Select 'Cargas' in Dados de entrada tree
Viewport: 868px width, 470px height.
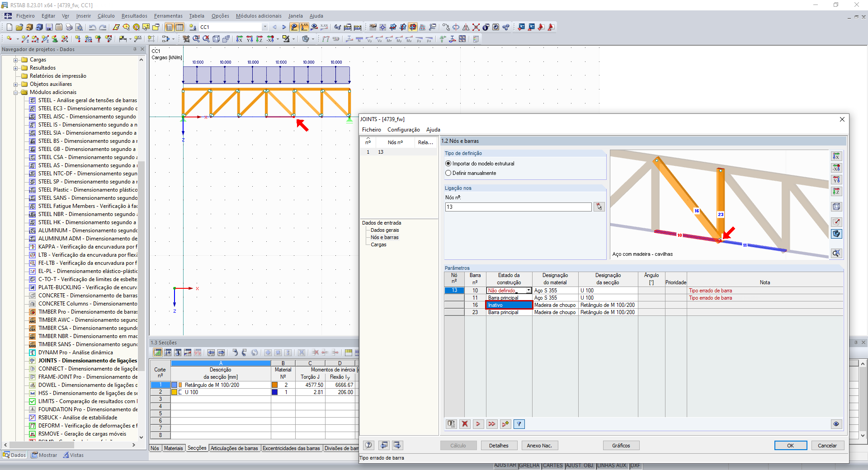(378, 244)
